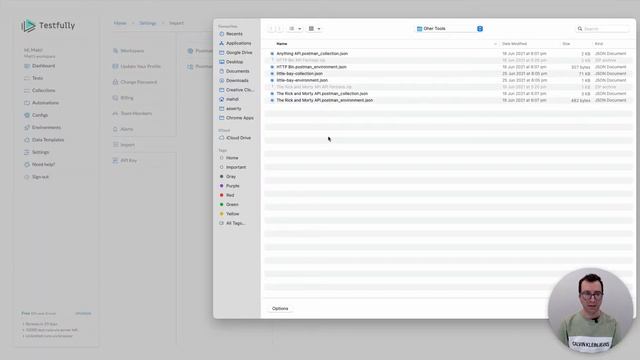
Task: Select the Gray tag in sidebar
Action: (231, 177)
